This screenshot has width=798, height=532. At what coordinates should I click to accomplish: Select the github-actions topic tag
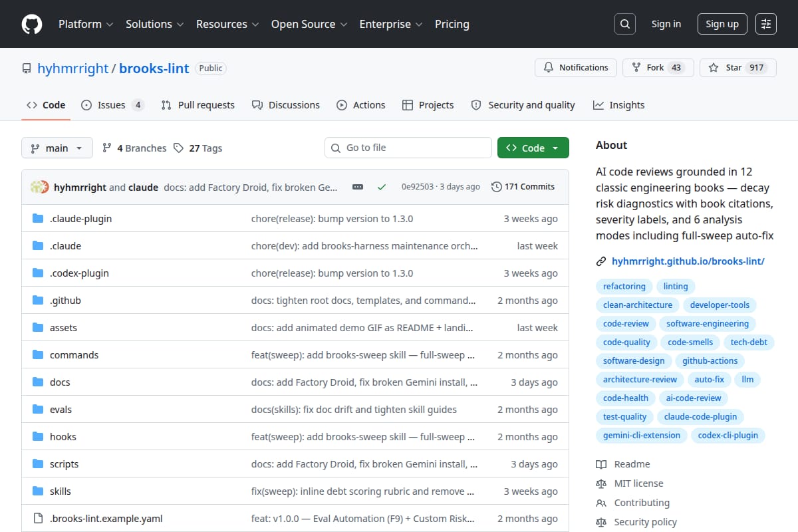(x=710, y=361)
